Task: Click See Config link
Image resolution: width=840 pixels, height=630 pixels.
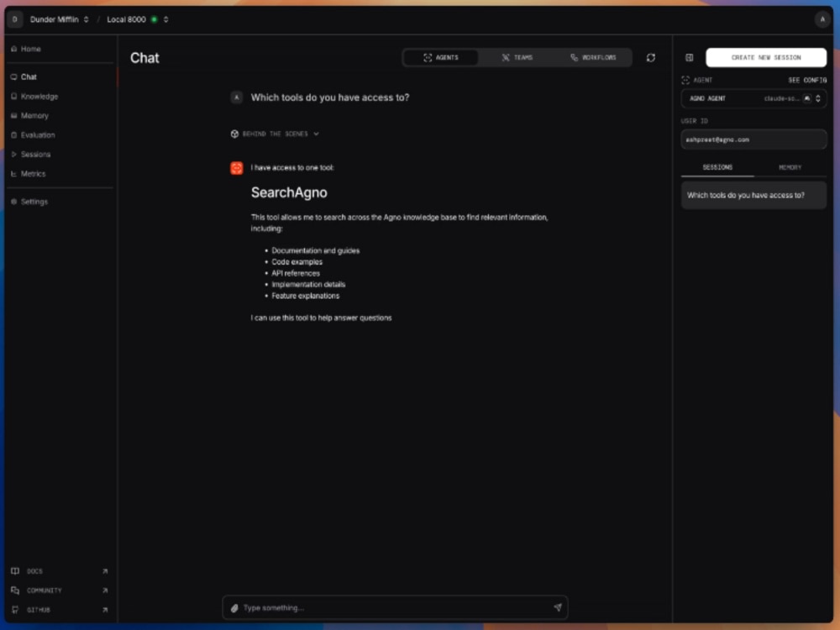Action: 806,81
